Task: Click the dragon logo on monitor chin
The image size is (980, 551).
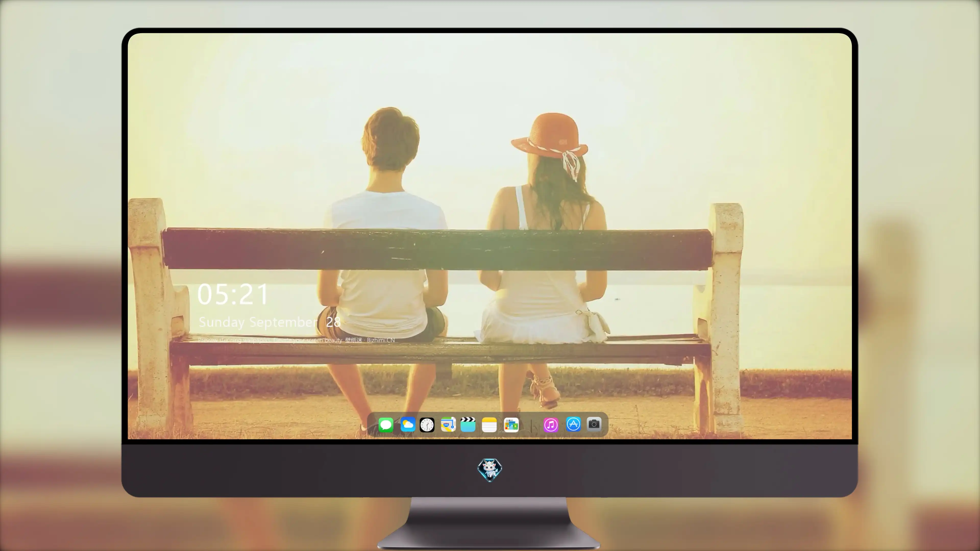Action: 490,470
